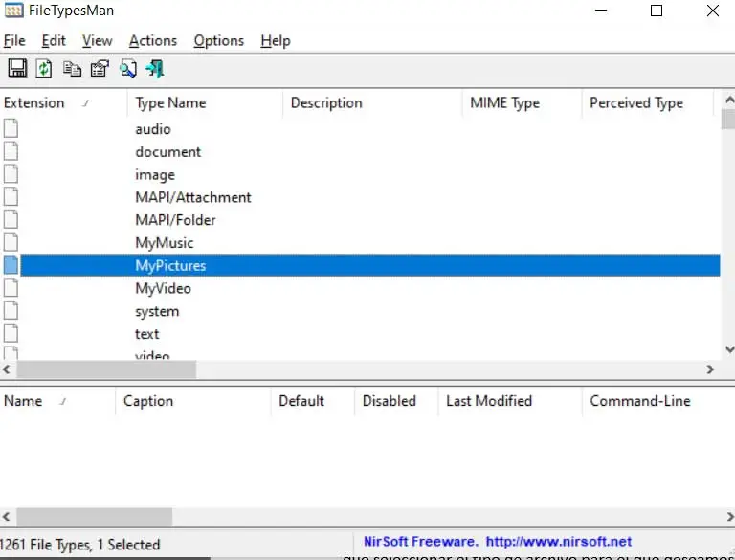The width and height of the screenshot is (735, 560).
Task: Sort actions by the Caption column header
Action: point(193,401)
